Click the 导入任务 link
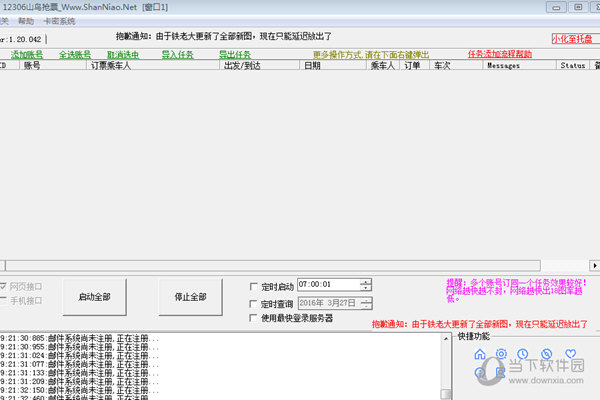 coord(178,54)
